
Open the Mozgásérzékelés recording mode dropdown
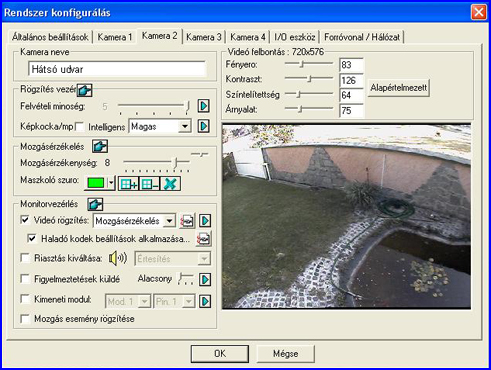coord(170,221)
